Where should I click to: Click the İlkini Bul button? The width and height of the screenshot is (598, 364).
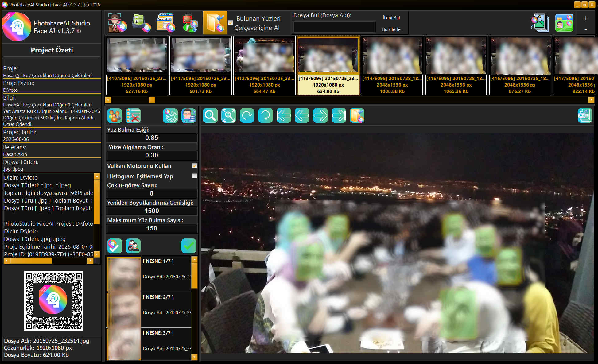[391, 18]
